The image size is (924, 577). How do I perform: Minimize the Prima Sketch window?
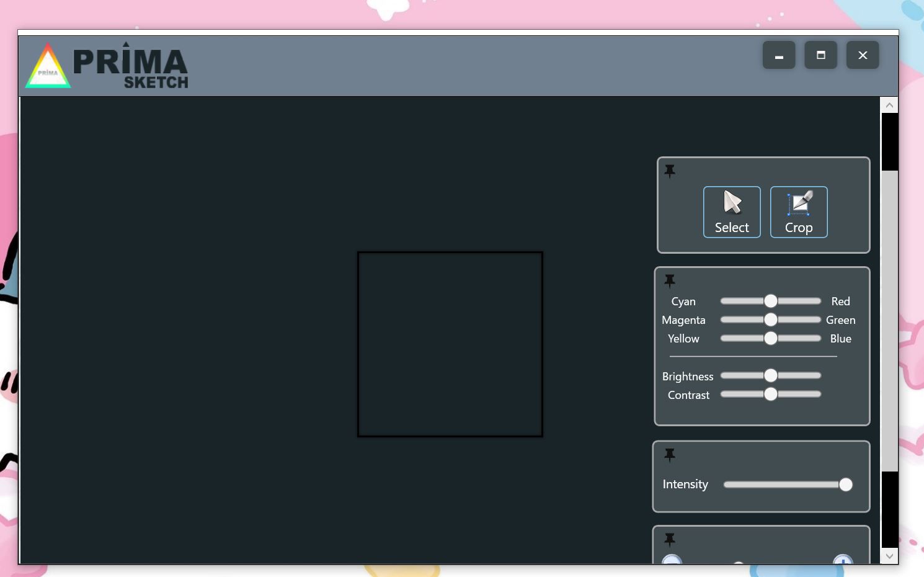pyautogui.click(x=779, y=55)
